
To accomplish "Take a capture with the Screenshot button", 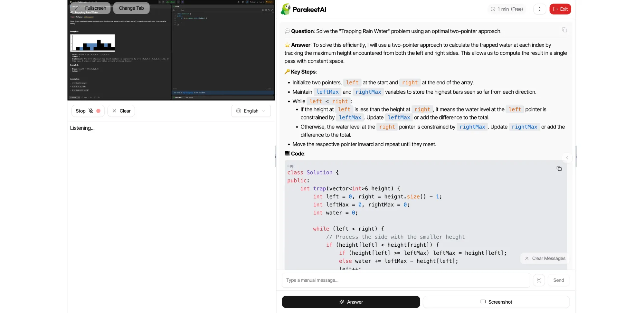I will pyautogui.click(x=496, y=302).
